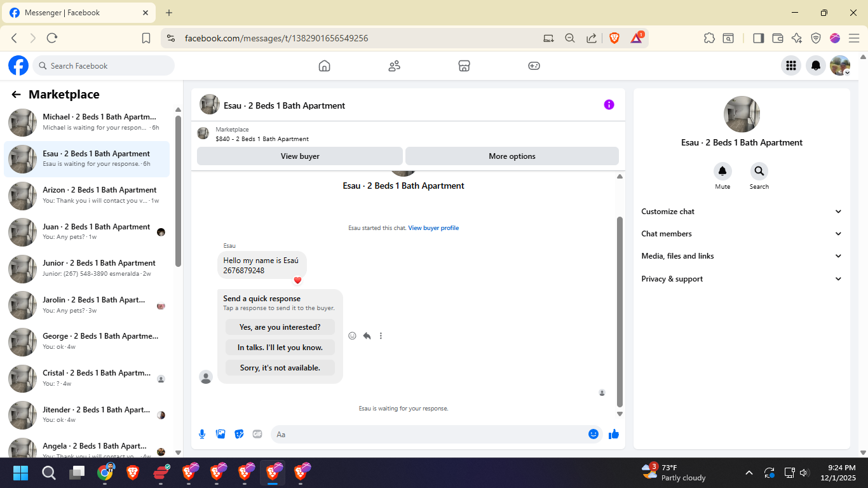
Task: Expand Chat members section
Action: (742, 234)
